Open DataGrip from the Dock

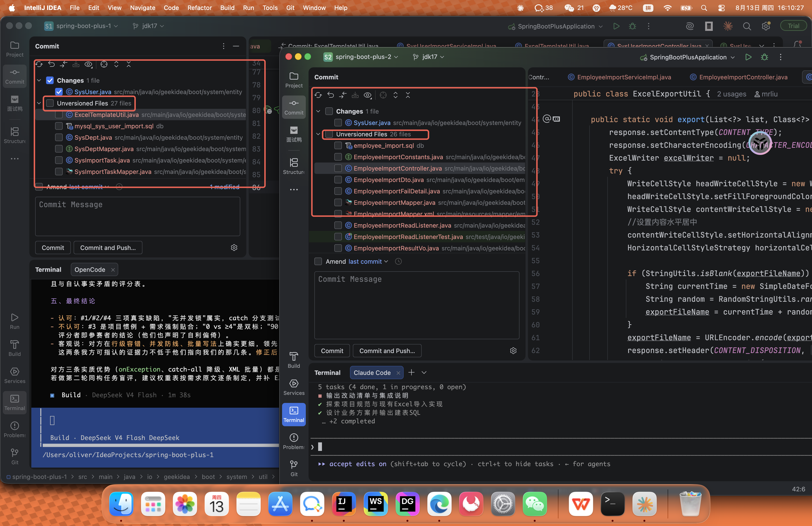[407, 504]
